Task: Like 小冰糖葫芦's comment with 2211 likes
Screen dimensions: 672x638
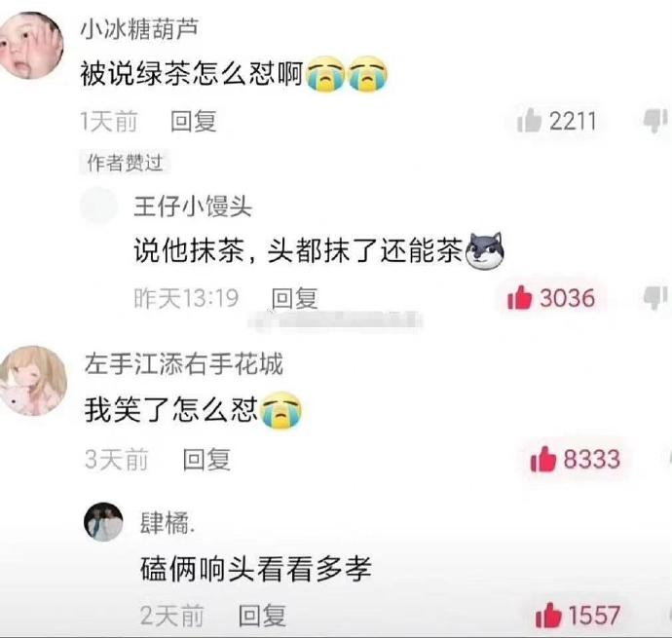Action: 530,121
